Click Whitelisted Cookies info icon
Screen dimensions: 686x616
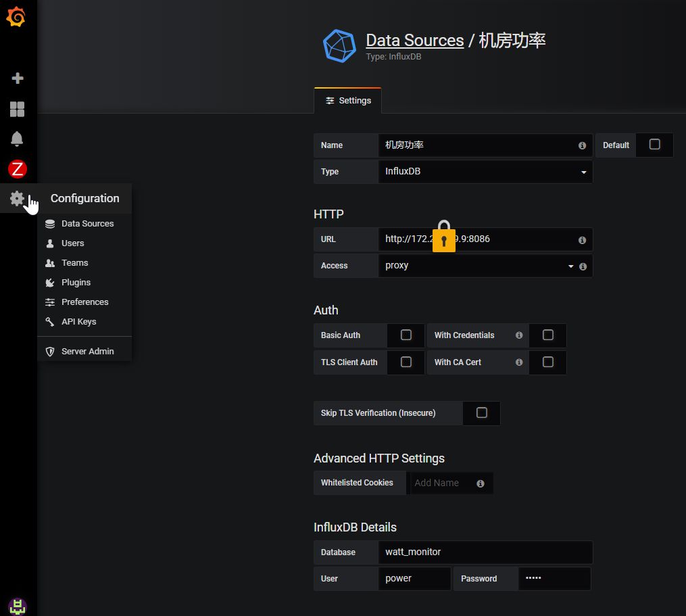(481, 483)
